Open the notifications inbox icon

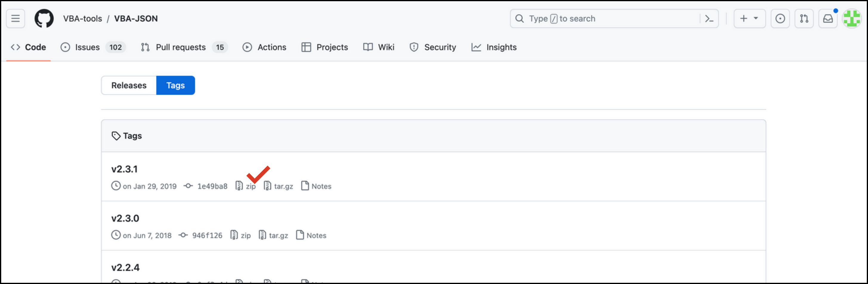(x=828, y=18)
